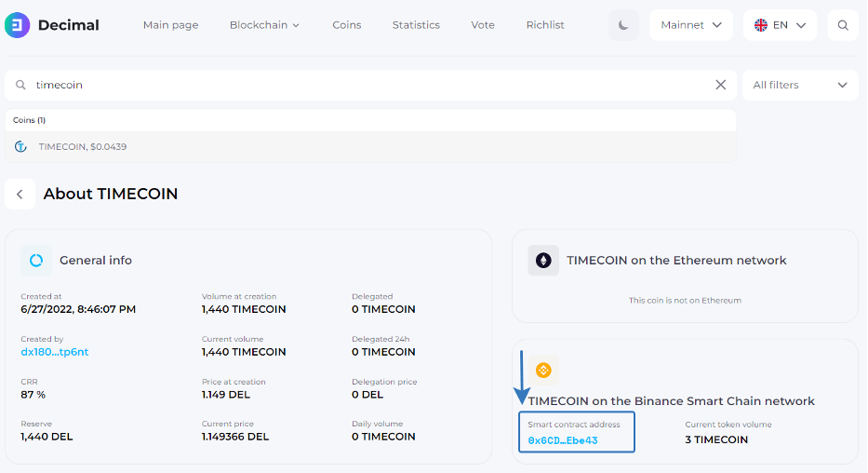This screenshot has width=868, height=473.
Task: Open smart contract address 0x6CD...Ebe43
Action: coord(562,439)
